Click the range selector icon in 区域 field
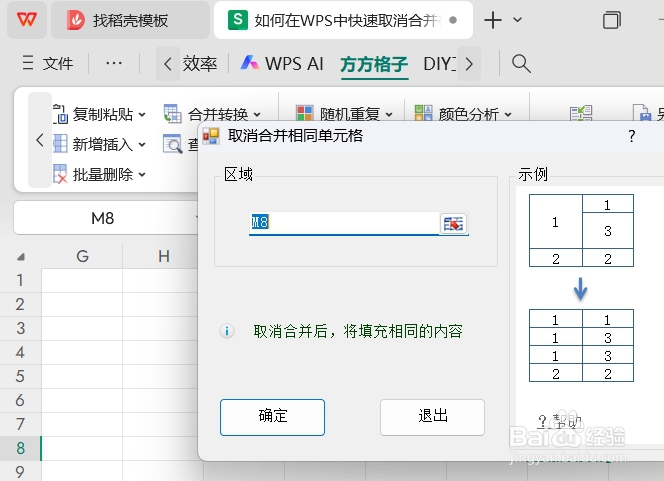664x481 pixels. point(454,223)
